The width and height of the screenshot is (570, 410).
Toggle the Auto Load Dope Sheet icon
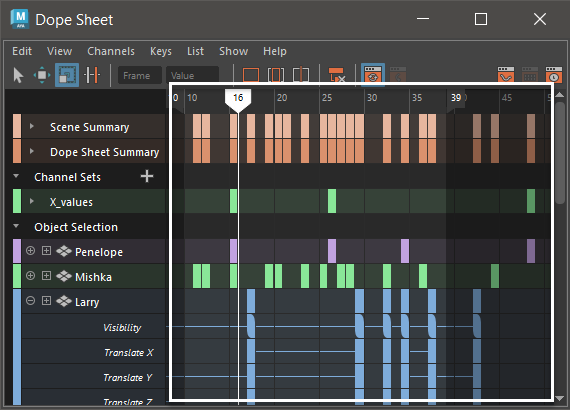[x=373, y=75]
